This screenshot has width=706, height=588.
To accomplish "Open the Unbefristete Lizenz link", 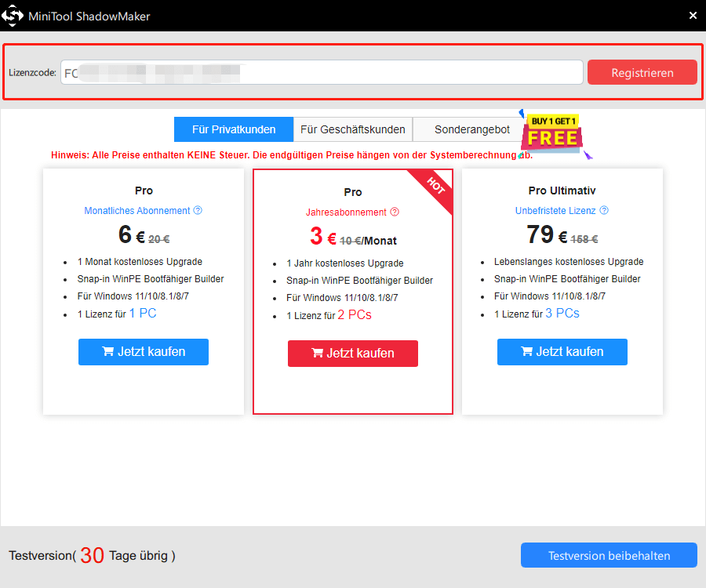I will coord(555,211).
